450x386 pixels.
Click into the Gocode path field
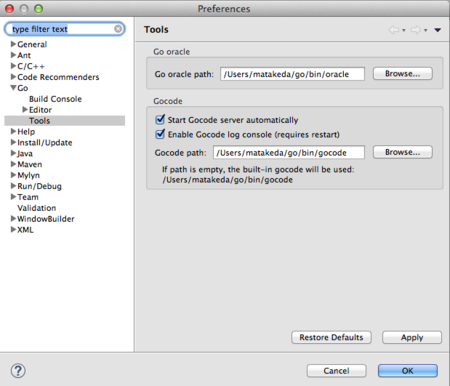pyautogui.click(x=289, y=153)
